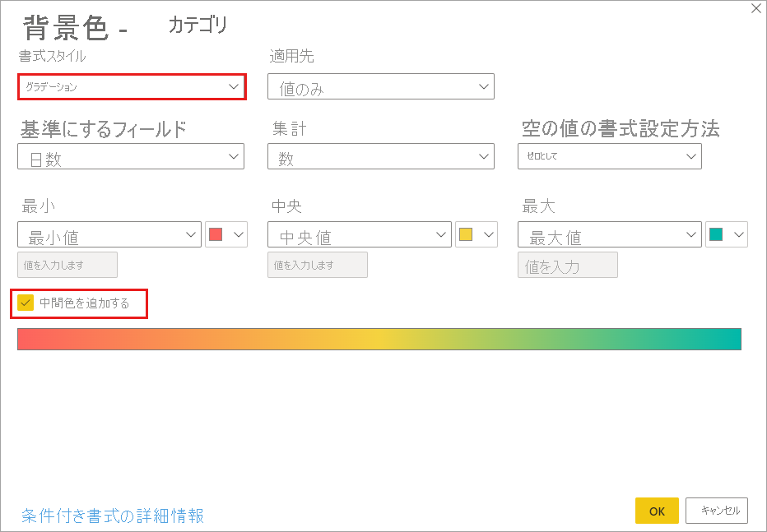Close the dialog with the X icon
The height and width of the screenshot is (532, 767).
756,9
